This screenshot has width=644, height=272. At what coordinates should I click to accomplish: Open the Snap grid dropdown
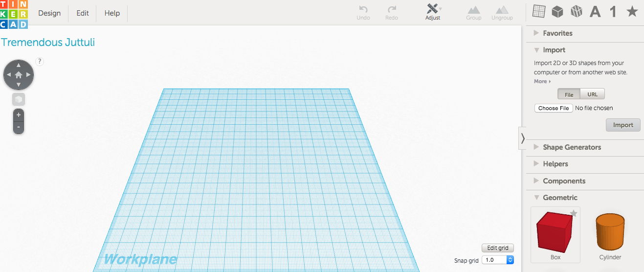click(498, 260)
